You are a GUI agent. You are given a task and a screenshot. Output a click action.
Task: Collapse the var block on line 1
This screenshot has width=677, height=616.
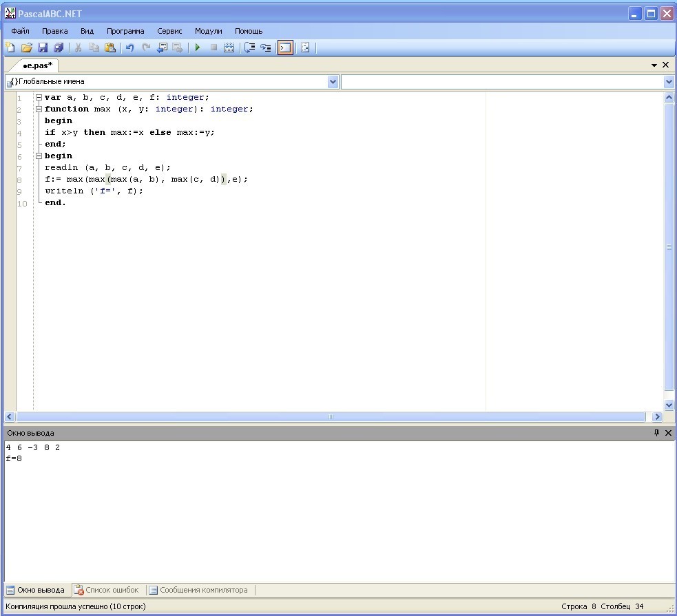point(39,97)
